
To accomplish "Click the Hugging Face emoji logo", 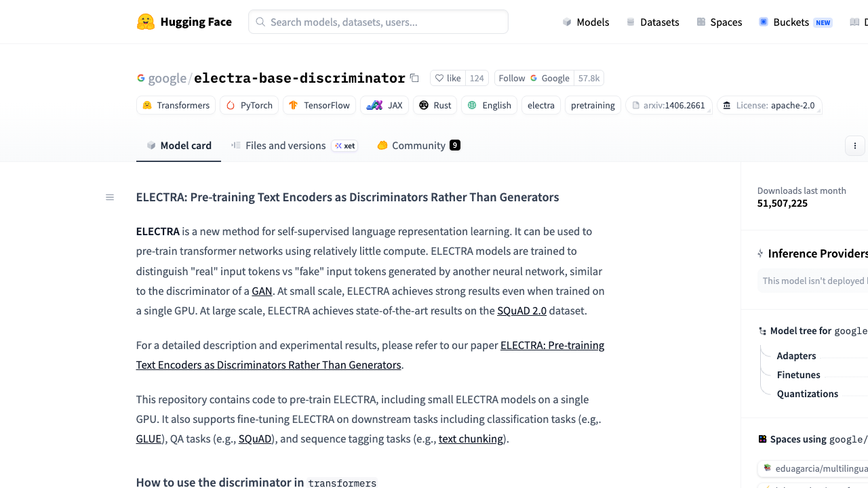I will point(146,22).
